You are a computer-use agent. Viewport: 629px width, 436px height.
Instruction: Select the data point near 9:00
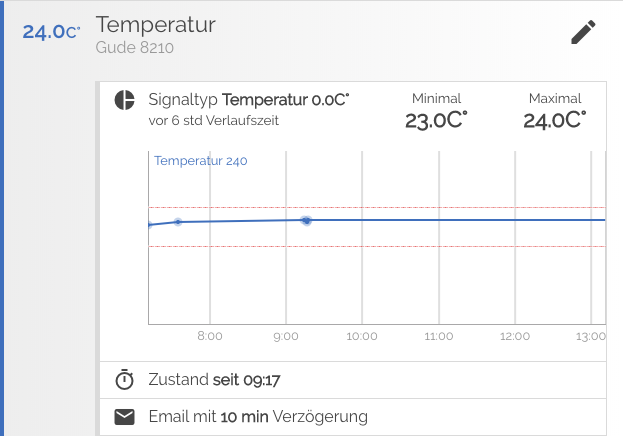(306, 220)
